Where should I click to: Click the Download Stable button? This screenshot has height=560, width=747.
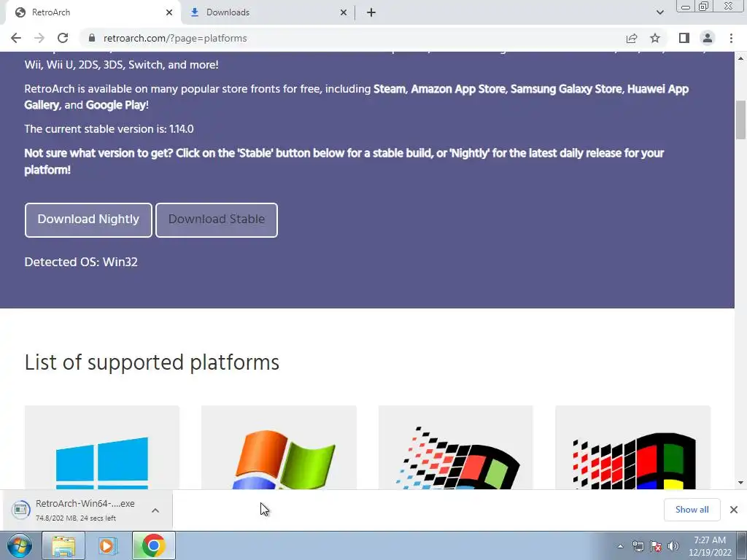216,219
